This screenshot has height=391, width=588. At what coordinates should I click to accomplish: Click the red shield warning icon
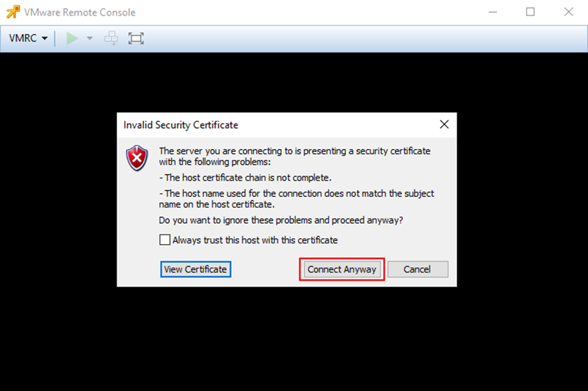[x=137, y=158]
